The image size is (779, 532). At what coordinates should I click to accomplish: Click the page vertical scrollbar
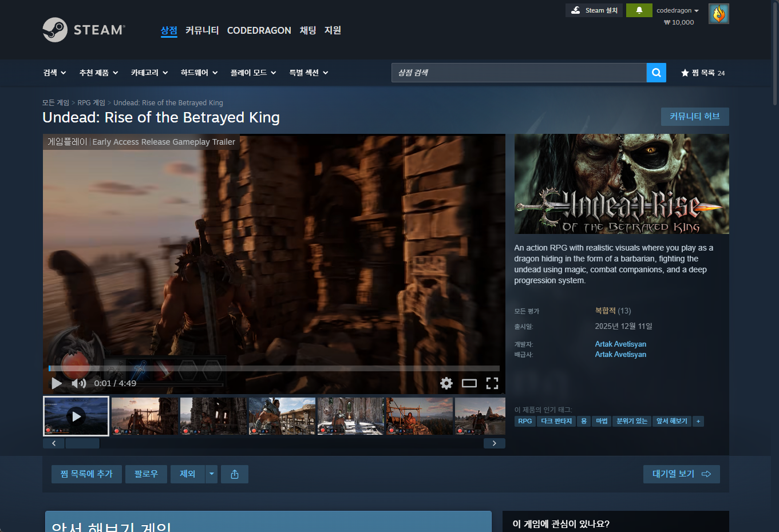click(775, 53)
